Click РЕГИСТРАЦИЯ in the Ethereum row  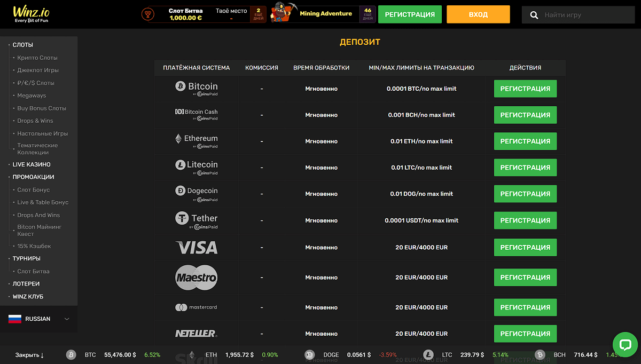click(x=525, y=141)
